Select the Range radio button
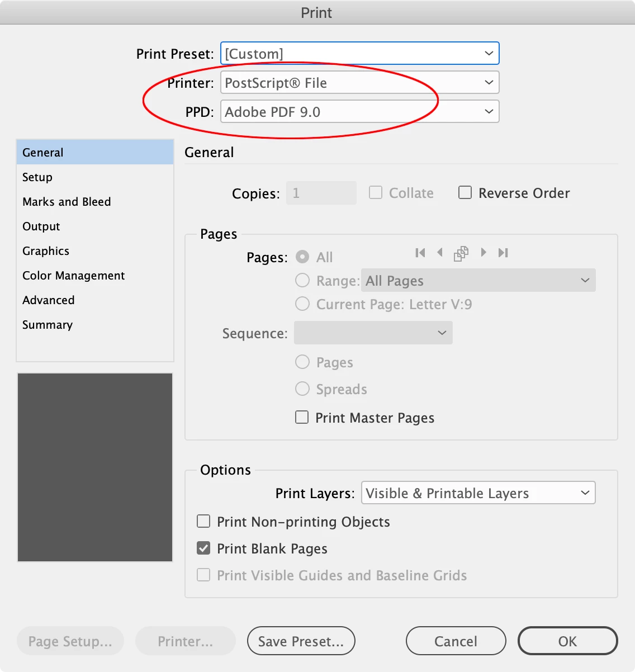The width and height of the screenshot is (635, 672). [302, 280]
